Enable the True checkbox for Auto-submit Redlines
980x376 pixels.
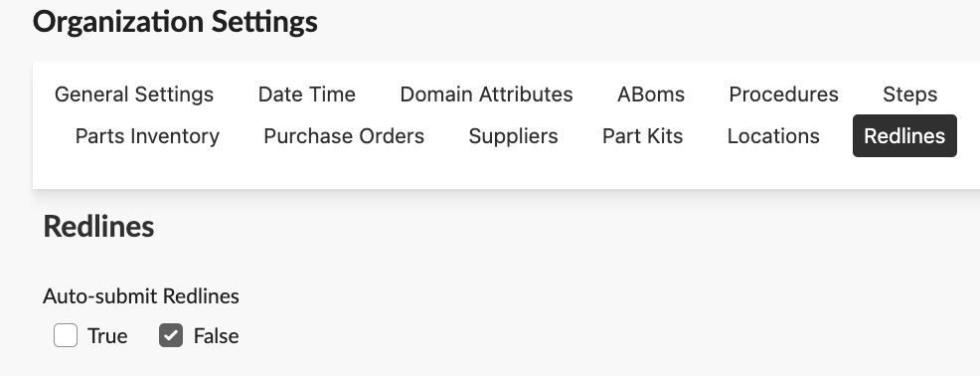point(66,335)
